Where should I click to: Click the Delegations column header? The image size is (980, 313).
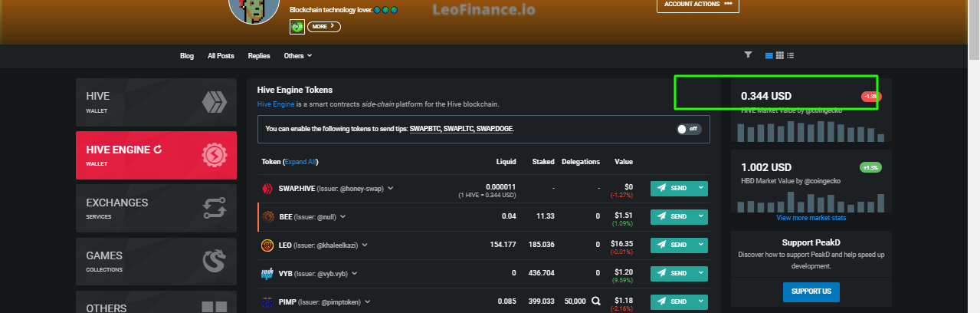click(x=581, y=162)
